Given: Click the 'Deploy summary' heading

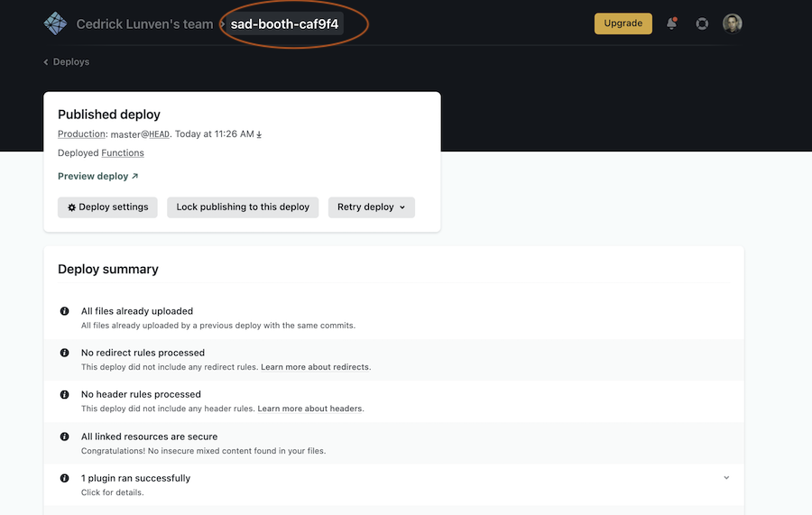Looking at the screenshot, I should click(x=107, y=269).
